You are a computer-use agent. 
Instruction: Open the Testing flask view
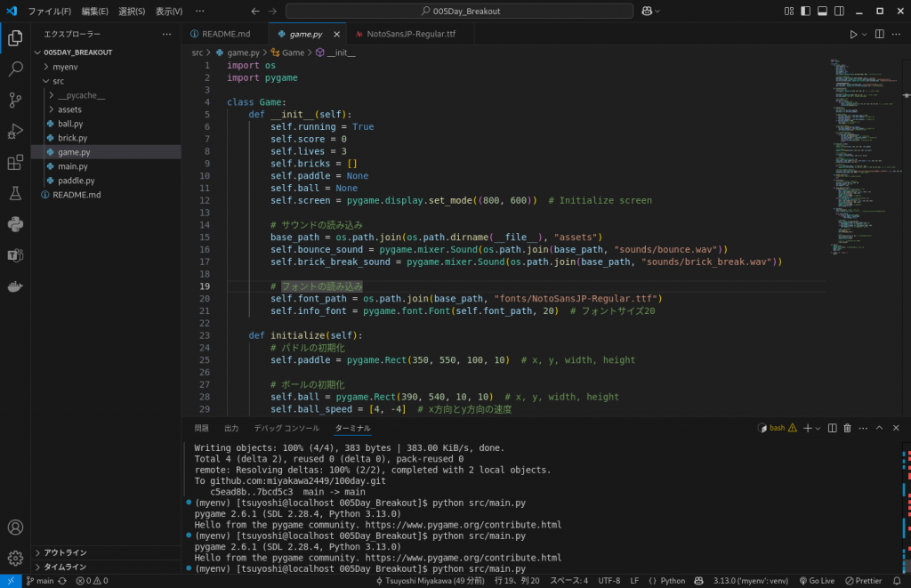click(15, 193)
